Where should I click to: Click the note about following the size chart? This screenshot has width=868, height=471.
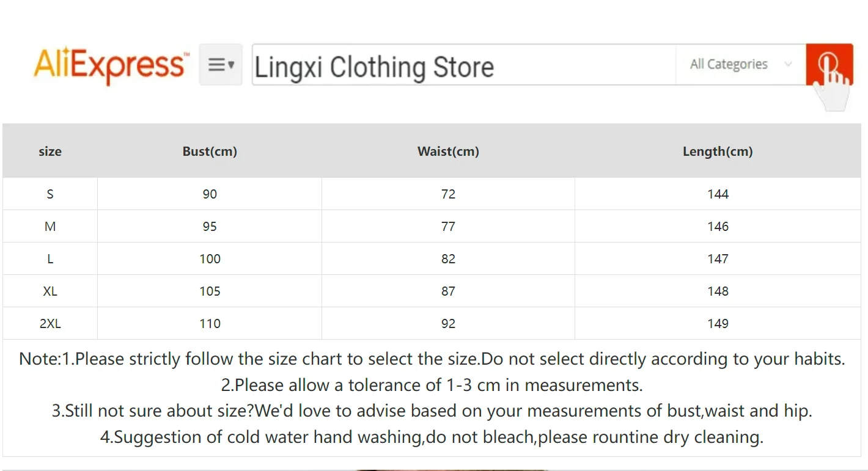[432, 359]
